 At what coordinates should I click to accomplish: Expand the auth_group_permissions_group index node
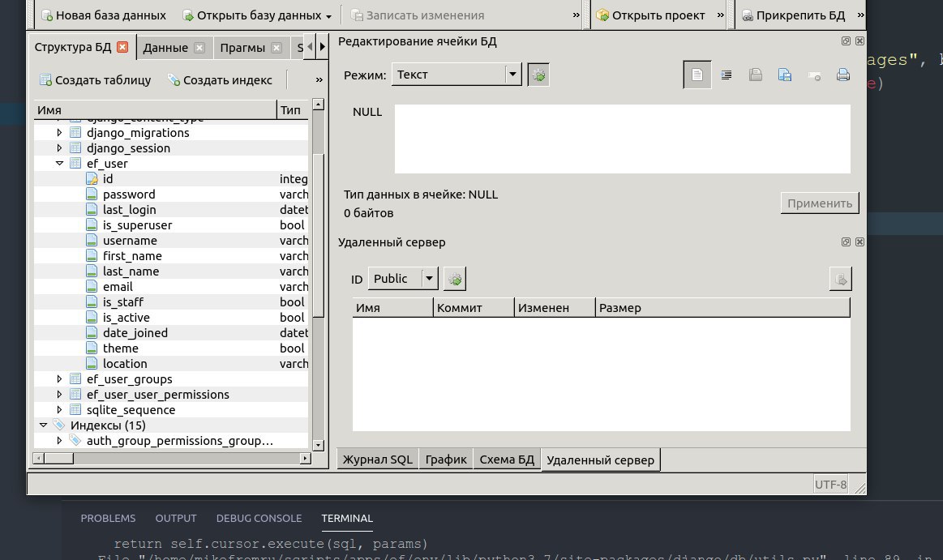click(x=59, y=440)
